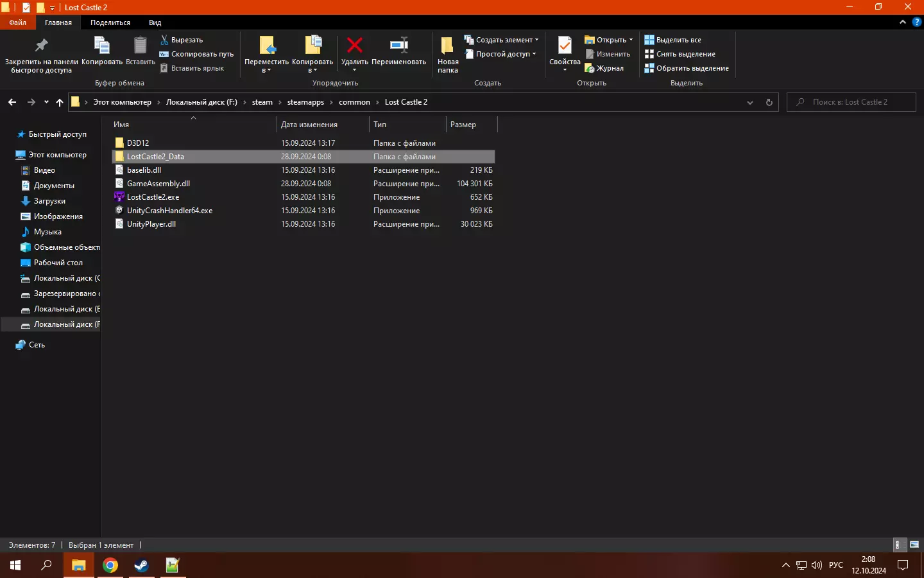The image size is (924, 578).
Task: Click the Переименовать rename icon
Action: (399, 45)
